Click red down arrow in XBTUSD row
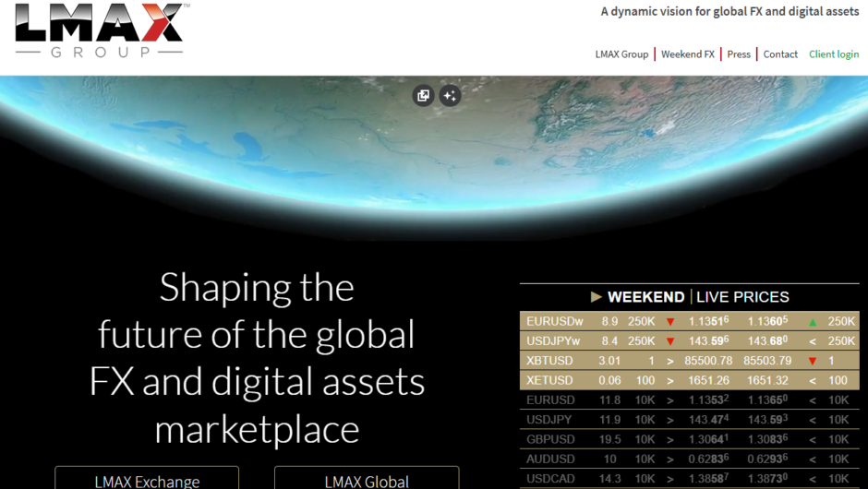 click(x=813, y=362)
